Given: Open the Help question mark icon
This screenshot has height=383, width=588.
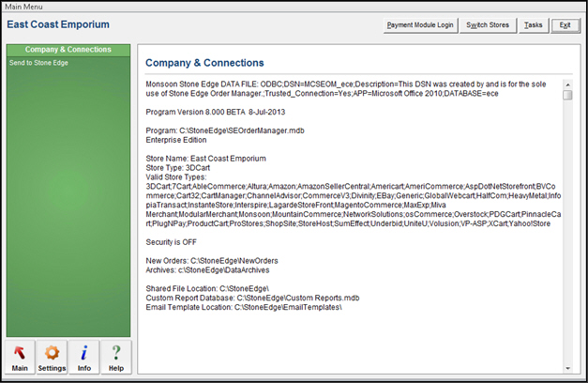Looking at the screenshot, I should [116, 358].
